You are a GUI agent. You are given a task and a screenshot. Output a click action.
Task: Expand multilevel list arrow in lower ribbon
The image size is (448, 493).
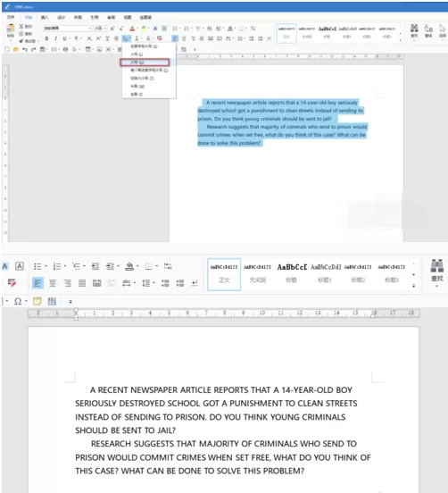click(x=84, y=266)
